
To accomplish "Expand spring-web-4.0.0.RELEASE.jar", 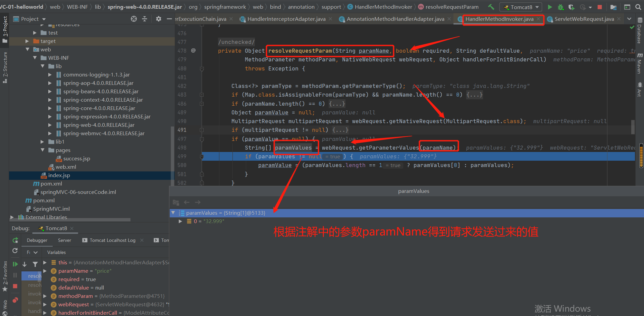I will 50,125.
